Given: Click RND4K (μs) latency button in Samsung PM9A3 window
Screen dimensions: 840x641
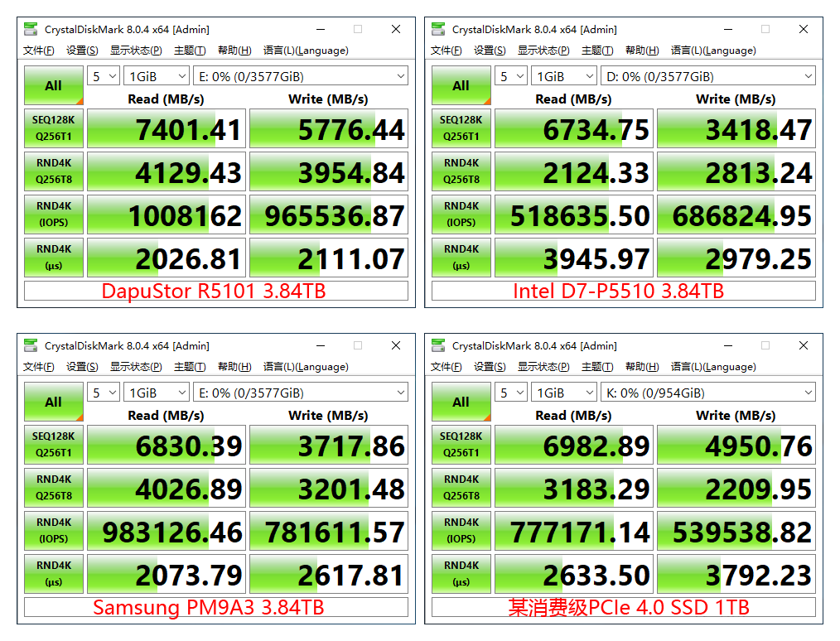Looking at the screenshot, I should point(54,574).
